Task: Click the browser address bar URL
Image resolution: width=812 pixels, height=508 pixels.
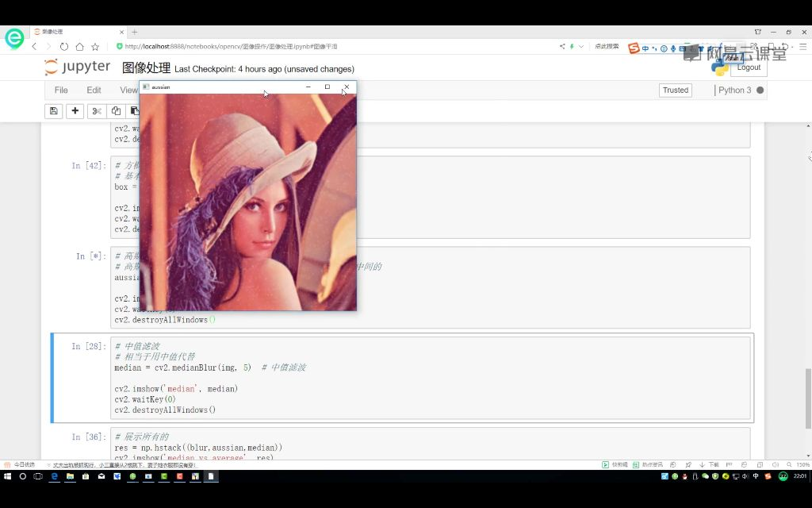Action: click(x=231, y=47)
